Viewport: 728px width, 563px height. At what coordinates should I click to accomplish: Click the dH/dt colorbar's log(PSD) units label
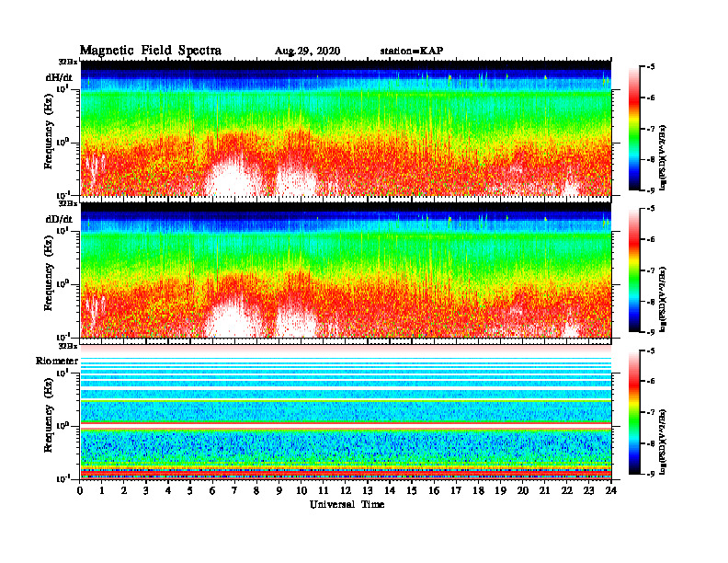664,157
